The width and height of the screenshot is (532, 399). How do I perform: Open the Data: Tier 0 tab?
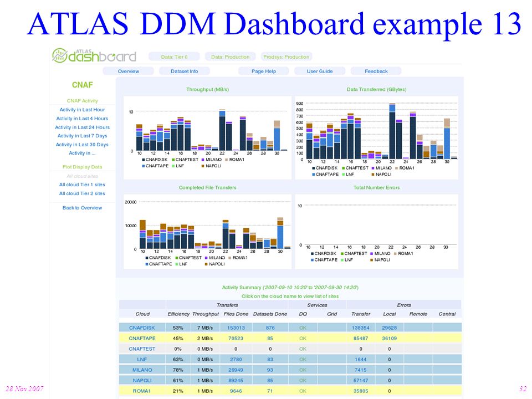[x=174, y=57]
